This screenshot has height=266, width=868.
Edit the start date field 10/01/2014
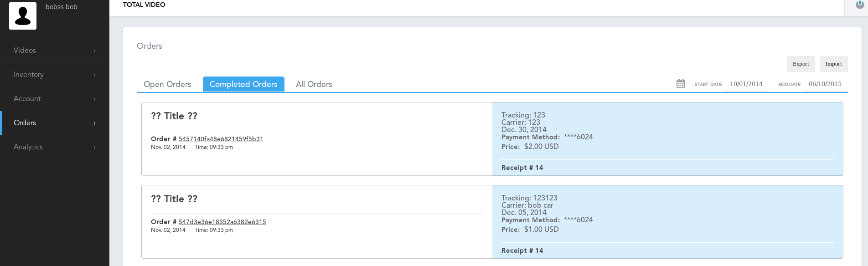(746, 84)
